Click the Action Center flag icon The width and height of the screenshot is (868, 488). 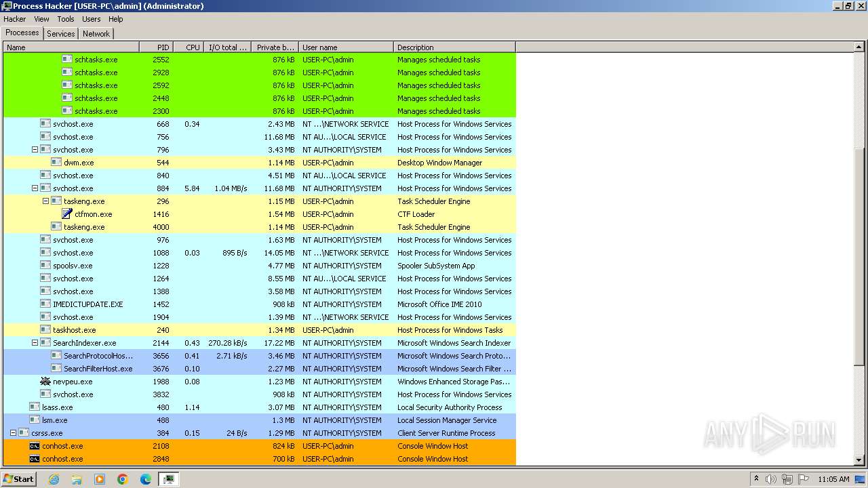(804, 479)
